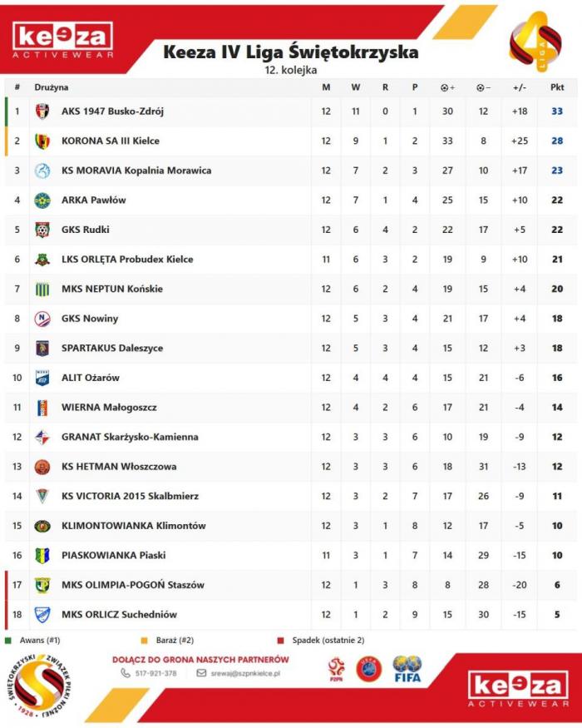The image size is (582, 728).
Task: Click the MKS Neptun Końskie striped crest
Action: coord(42,289)
